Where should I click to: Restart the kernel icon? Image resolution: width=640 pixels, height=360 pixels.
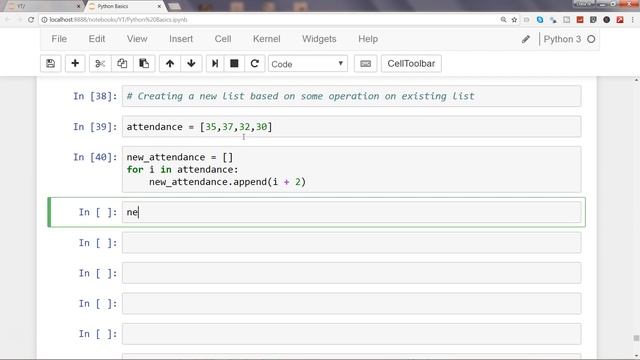[255, 64]
